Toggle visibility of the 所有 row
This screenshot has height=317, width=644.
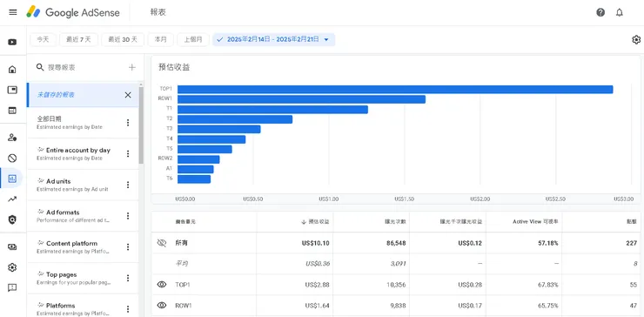click(x=162, y=243)
